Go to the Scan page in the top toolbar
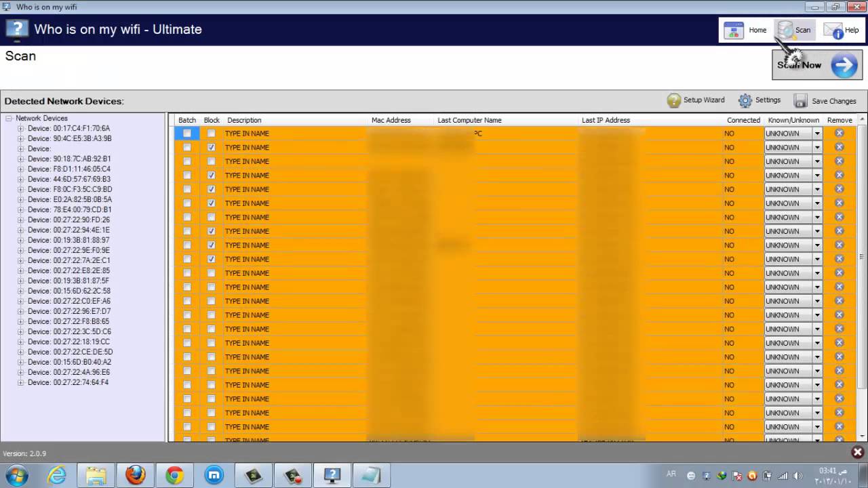This screenshot has height=488, width=868. click(795, 30)
